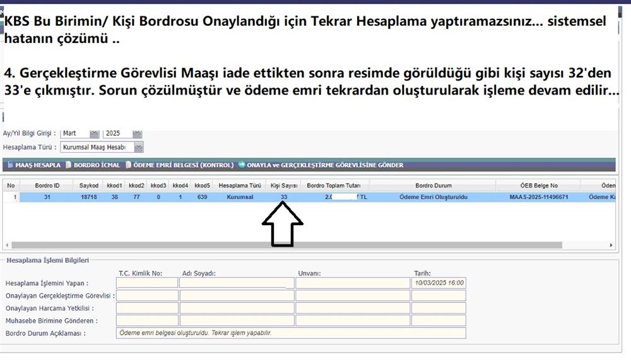The width and height of the screenshot is (631, 364).
Task: Open BORDRO İCMAL from the toolbar
Action: 93,165
